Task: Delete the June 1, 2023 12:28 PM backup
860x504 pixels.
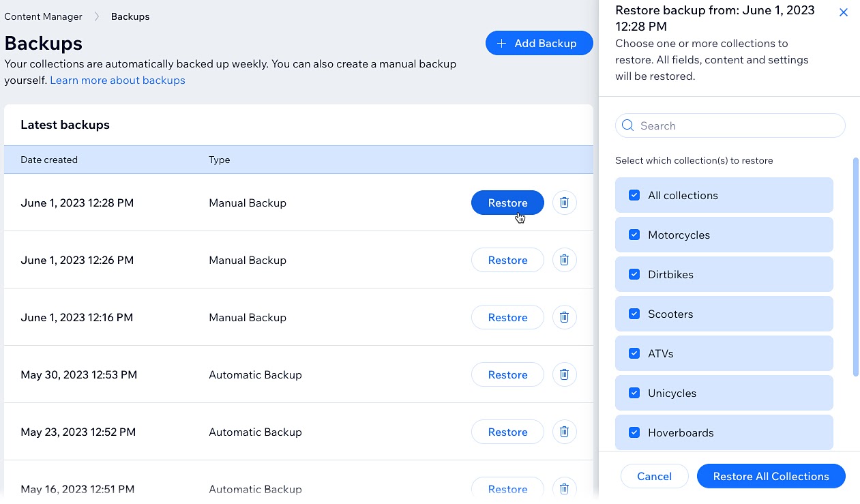Action: point(564,202)
